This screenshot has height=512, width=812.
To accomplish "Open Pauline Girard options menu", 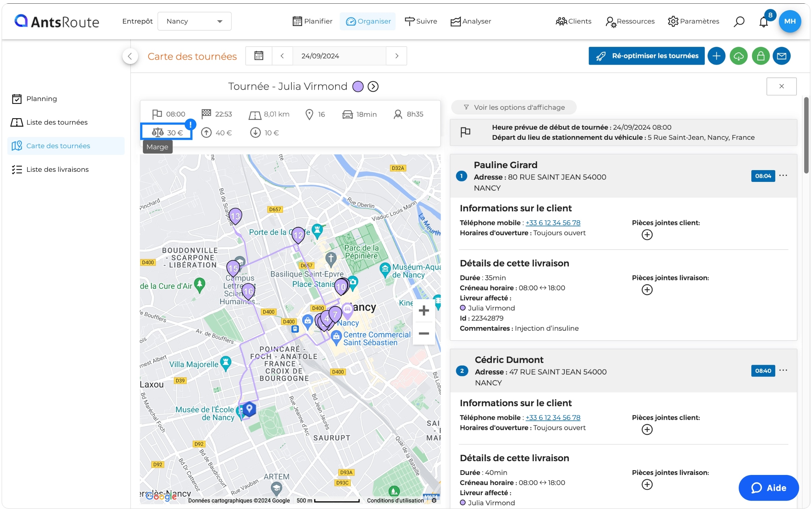I will pyautogui.click(x=783, y=175).
